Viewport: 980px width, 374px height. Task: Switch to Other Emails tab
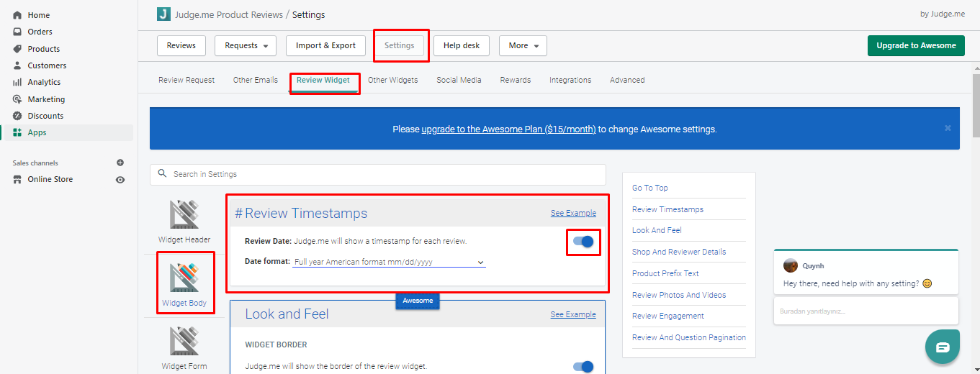tap(256, 80)
